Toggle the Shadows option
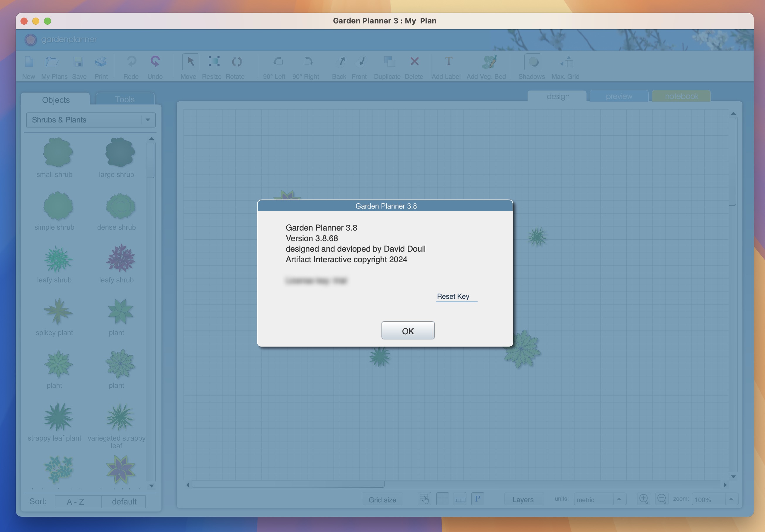The image size is (765, 532). click(533, 62)
